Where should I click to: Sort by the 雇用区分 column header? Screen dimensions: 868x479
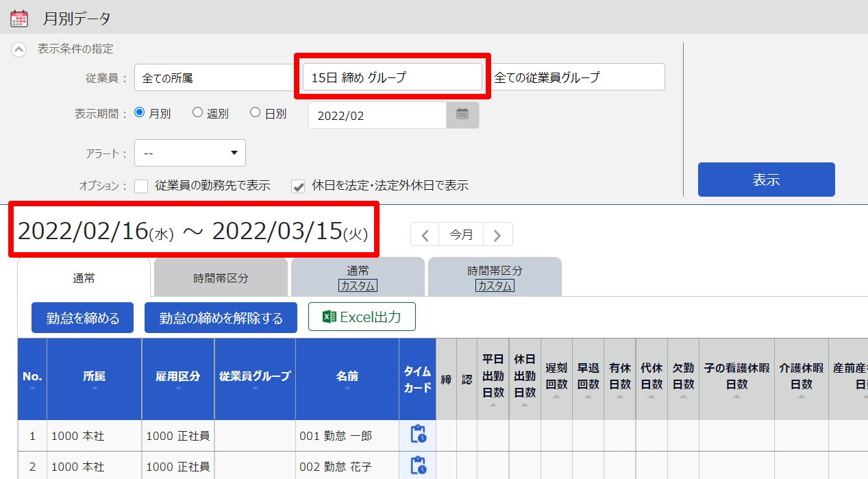pyautogui.click(x=178, y=379)
